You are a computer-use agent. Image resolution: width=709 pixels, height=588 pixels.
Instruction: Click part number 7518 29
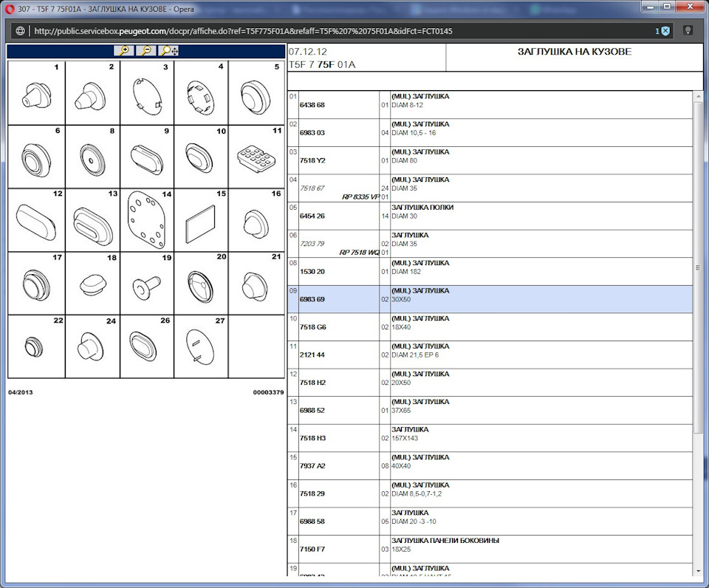point(312,494)
